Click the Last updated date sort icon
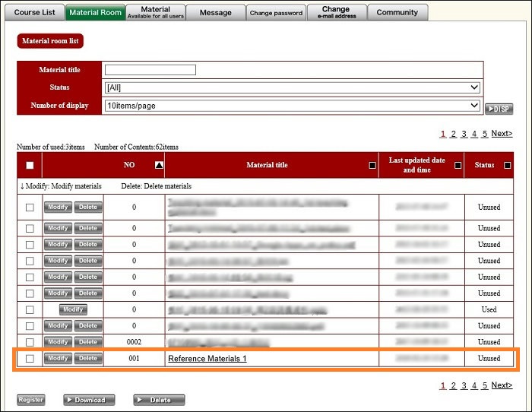Viewport: 532px width, 412px height. click(458, 165)
